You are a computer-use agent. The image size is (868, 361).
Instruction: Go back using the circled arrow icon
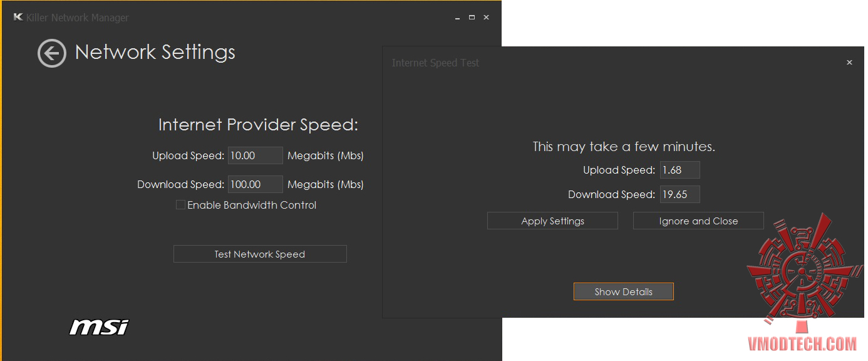click(51, 53)
